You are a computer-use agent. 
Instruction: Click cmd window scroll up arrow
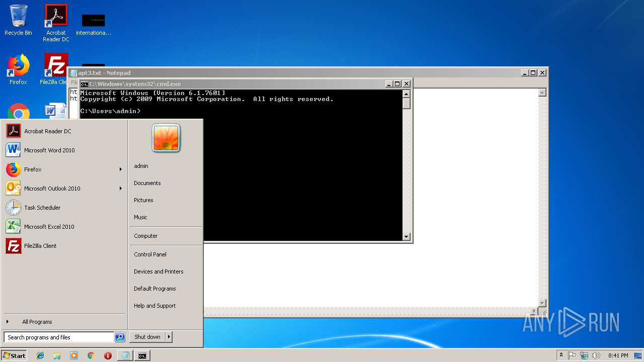point(407,94)
